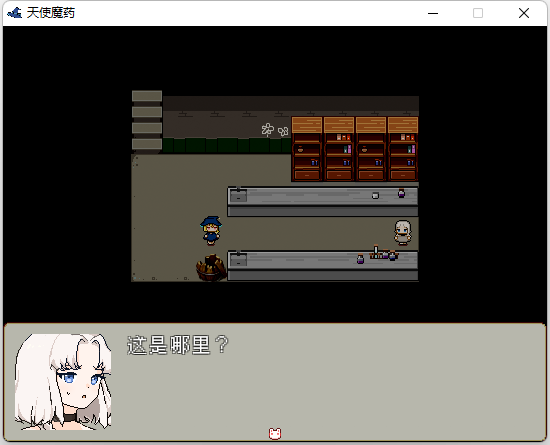This screenshot has height=445, width=550.
Task: Click the wooden barrel beside the counter
Action: coord(211,268)
